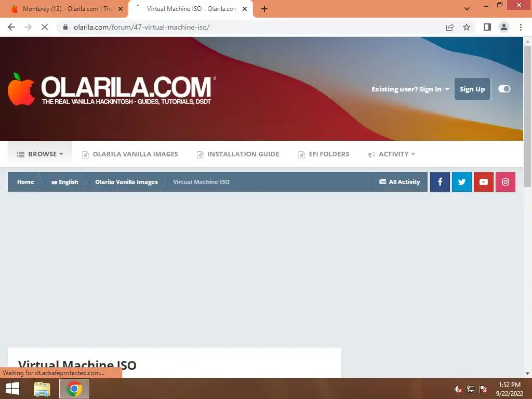Expand the Activity menu

pos(392,154)
